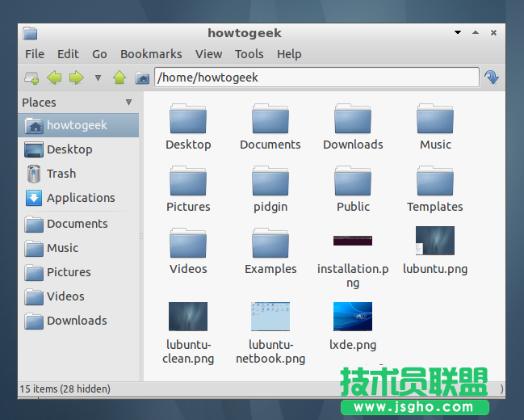Select the Downloads folder in file view
This screenshot has height=420, width=524.
point(353,127)
